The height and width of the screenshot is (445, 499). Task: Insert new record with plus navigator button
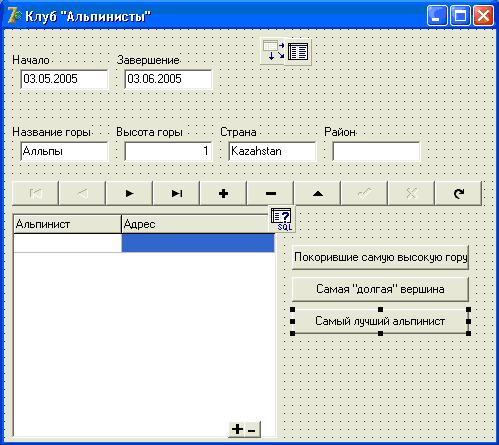(x=223, y=193)
